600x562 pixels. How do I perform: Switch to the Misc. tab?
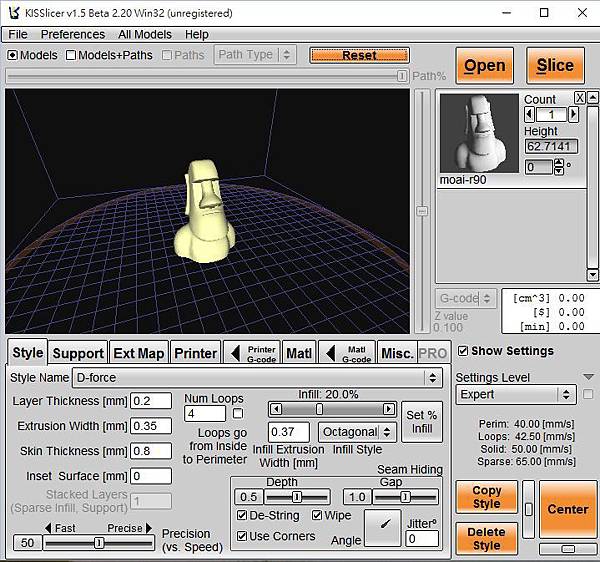click(x=397, y=353)
